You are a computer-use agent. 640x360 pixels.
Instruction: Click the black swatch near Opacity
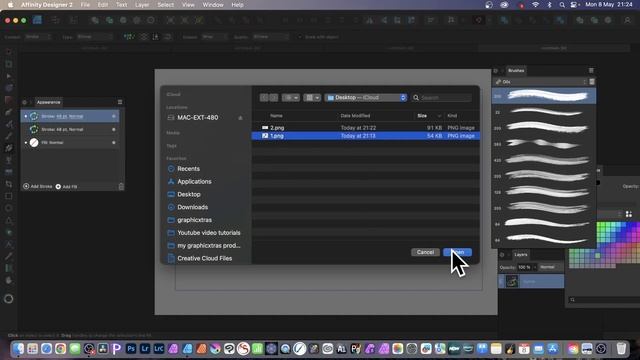tap(597, 182)
